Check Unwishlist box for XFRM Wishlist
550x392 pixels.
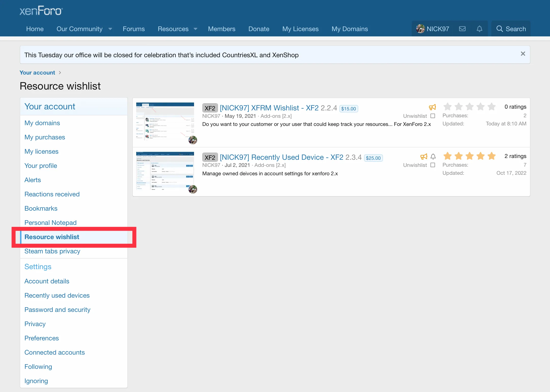(x=433, y=116)
